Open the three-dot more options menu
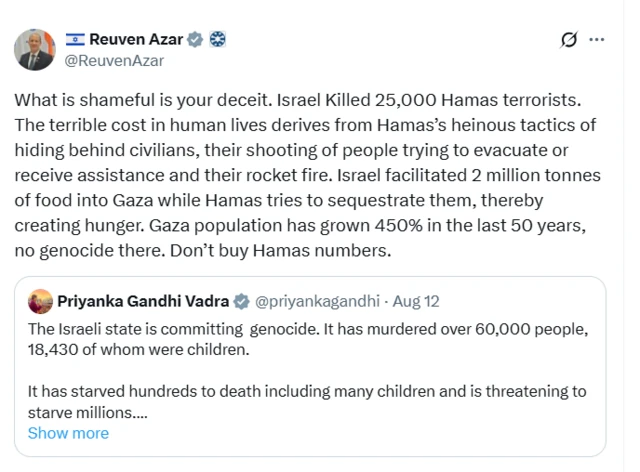640x472 pixels. 598,40
